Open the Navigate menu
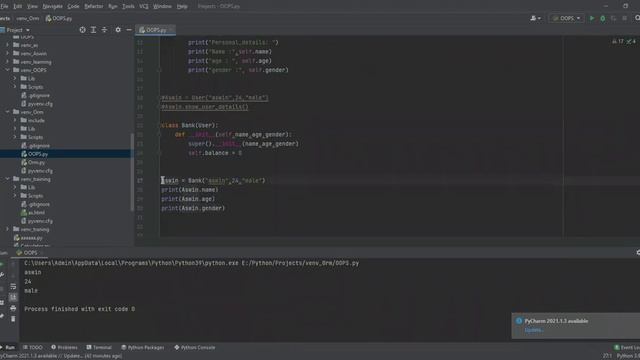Screen dimensions: 640x360 pyautogui.click(x=53, y=6)
